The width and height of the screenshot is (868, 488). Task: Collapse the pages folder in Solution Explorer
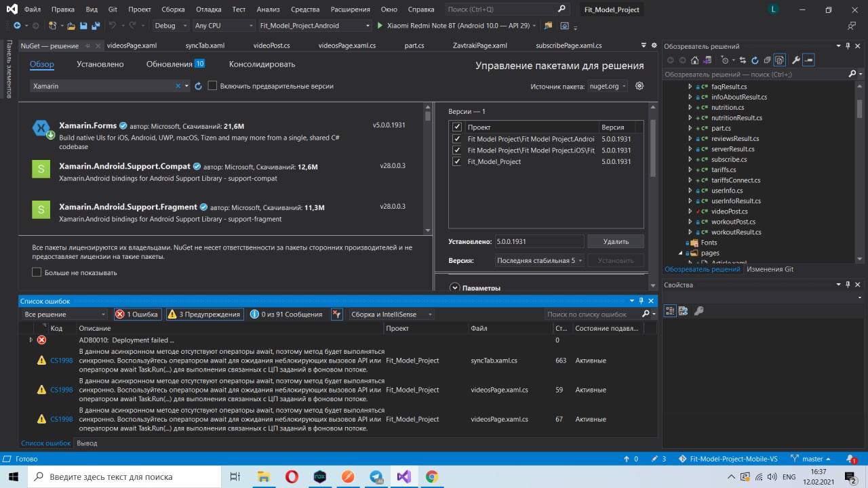681,253
